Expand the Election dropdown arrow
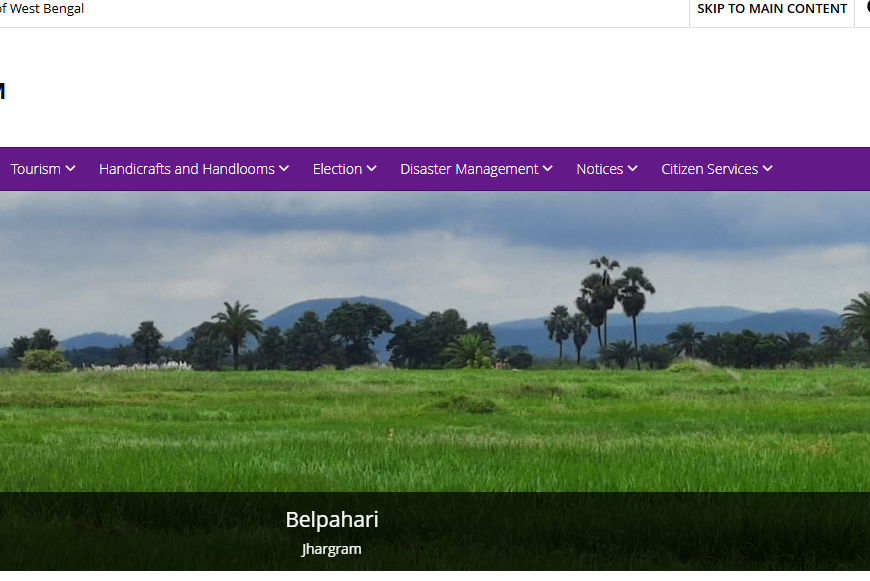Image resolution: width=870 pixels, height=581 pixels. [x=372, y=169]
